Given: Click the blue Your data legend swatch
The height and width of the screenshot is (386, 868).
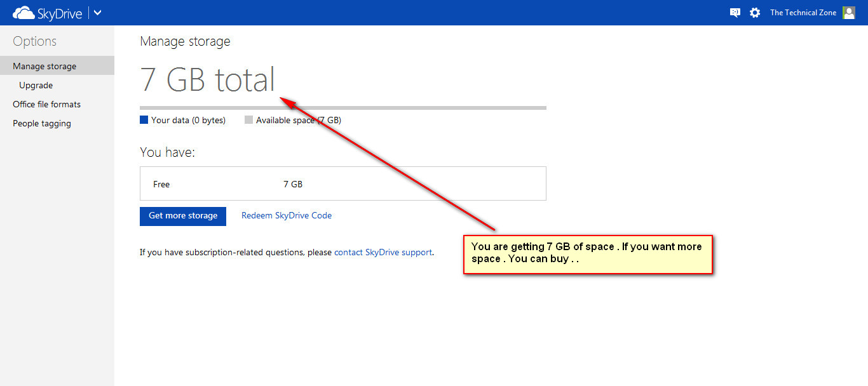Looking at the screenshot, I should (144, 120).
